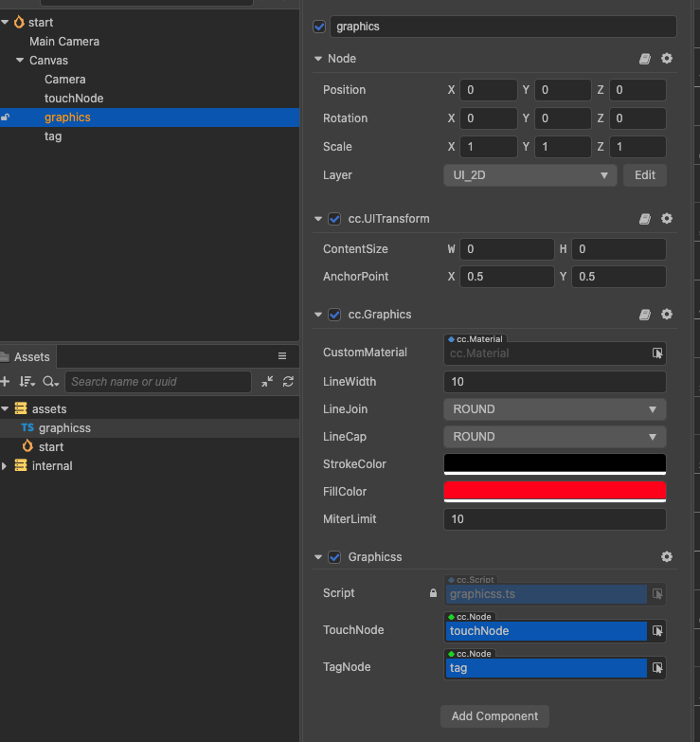
Task: Select the touchNode item in hierarchy
Action: 74,99
